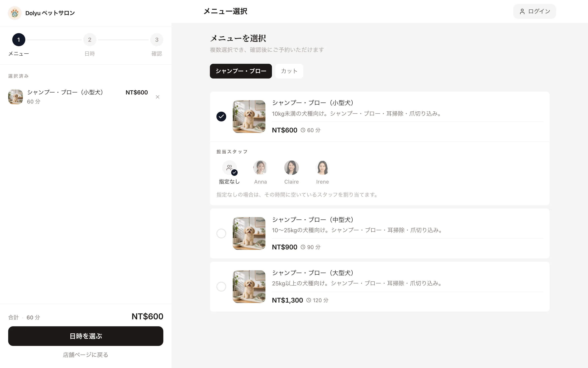Open the 店舗ページに戻る link
This screenshot has height=368, width=588.
coord(86,355)
